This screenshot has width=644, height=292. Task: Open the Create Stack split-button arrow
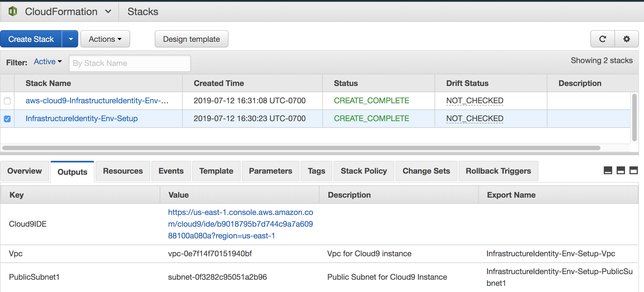(x=70, y=39)
